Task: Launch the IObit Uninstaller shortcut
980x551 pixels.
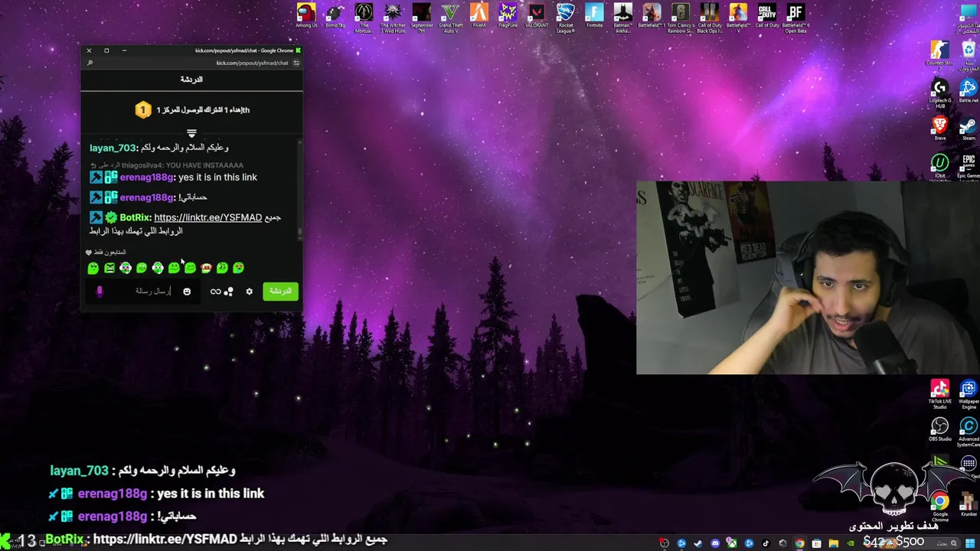Action: pyautogui.click(x=939, y=167)
